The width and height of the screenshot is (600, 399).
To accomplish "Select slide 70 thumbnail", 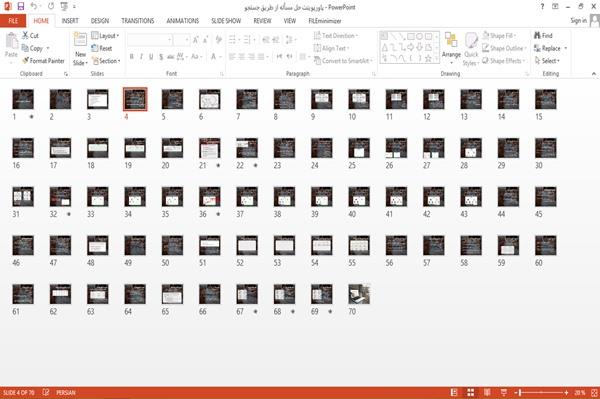I will click(x=359, y=294).
